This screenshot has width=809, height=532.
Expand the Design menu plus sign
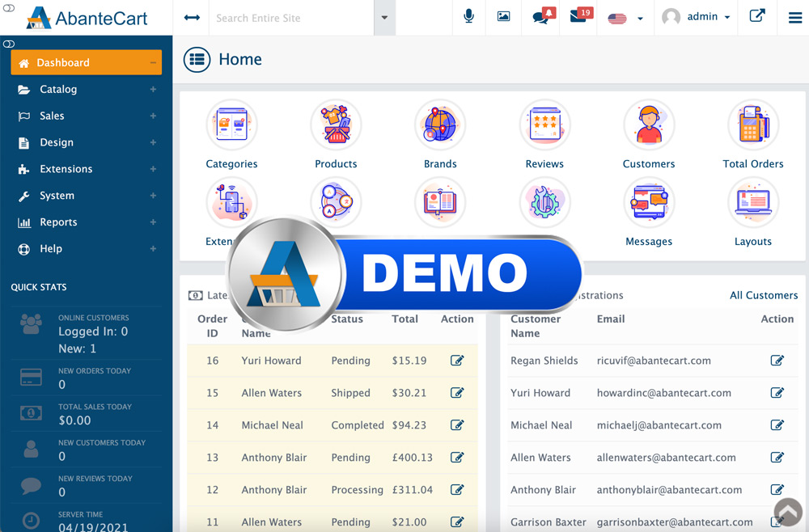pyautogui.click(x=153, y=142)
